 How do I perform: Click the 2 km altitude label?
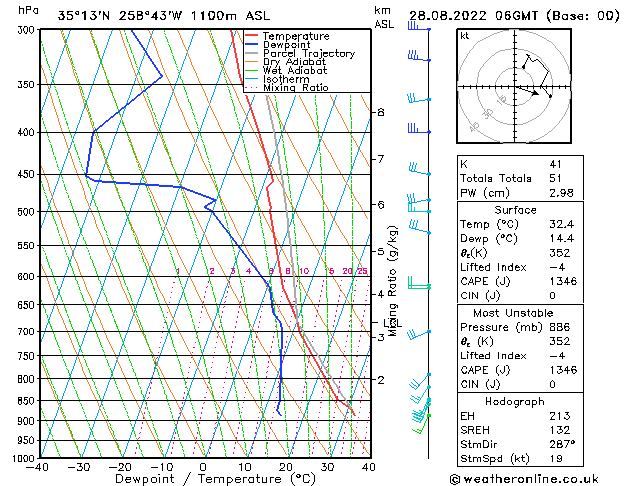[x=381, y=379]
